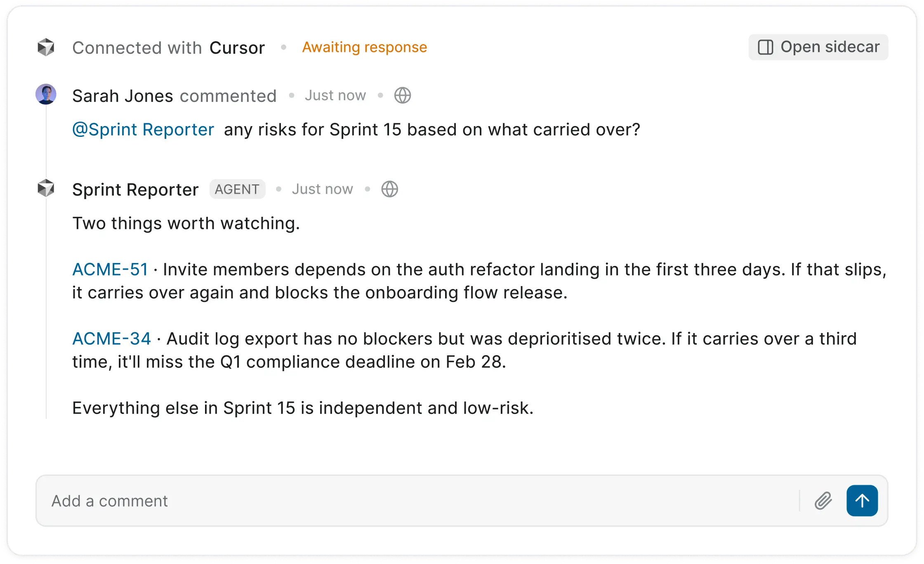Click the globe icon next to Sprint Reporter
This screenshot has height=564, width=924.
[389, 189]
